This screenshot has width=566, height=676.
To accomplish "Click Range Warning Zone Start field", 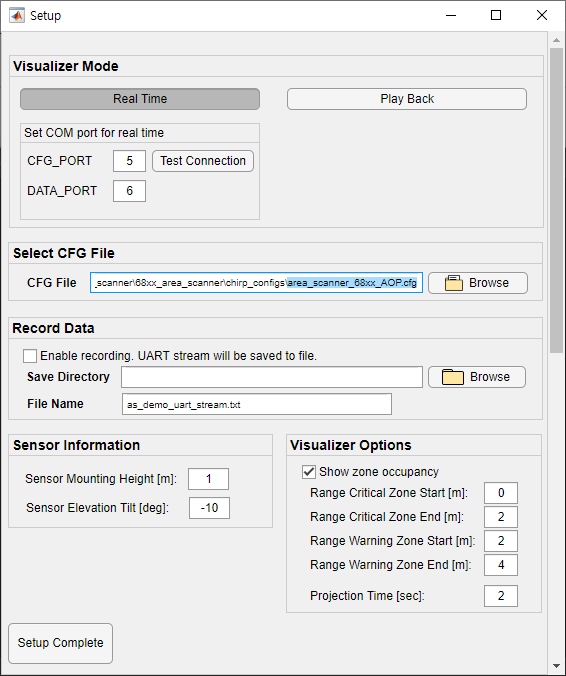I will click(500, 541).
